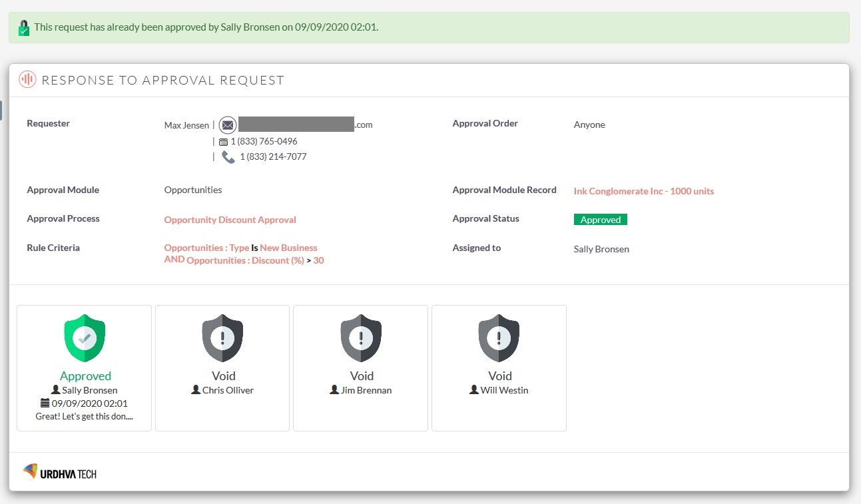Select Sally Bronsen's Approved response card
Viewport: 861px width, 504px height.
[x=85, y=368]
